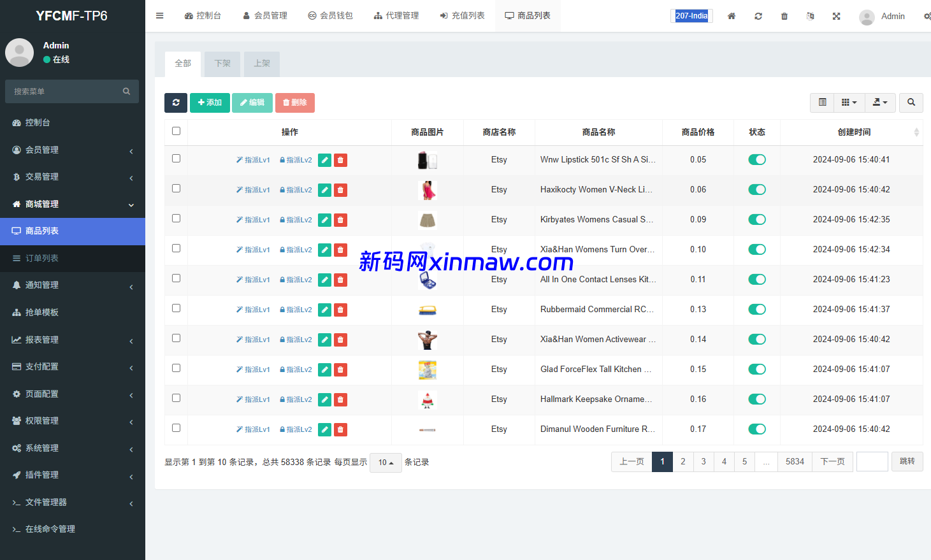Switch the table to card view icon
931x560 pixels.
point(822,103)
